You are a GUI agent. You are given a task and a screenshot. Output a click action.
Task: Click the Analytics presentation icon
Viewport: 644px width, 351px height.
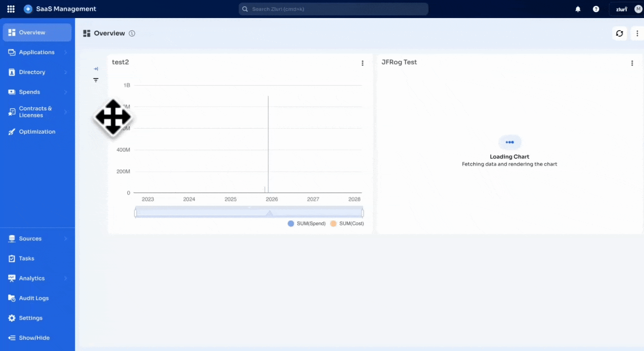(12, 278)
